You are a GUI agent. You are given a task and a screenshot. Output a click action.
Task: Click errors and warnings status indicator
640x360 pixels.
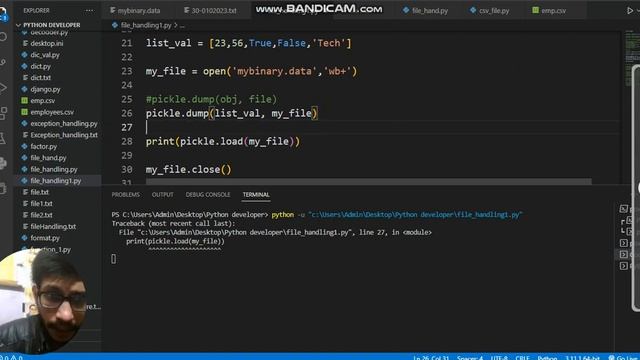pyautogui.click(x=11, y=358)
